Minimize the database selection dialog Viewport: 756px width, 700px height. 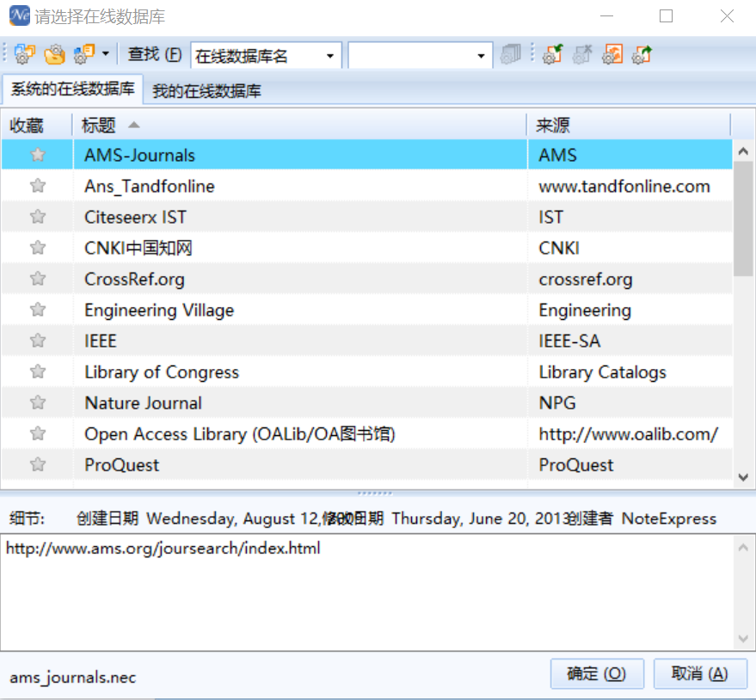coord(606,15)
